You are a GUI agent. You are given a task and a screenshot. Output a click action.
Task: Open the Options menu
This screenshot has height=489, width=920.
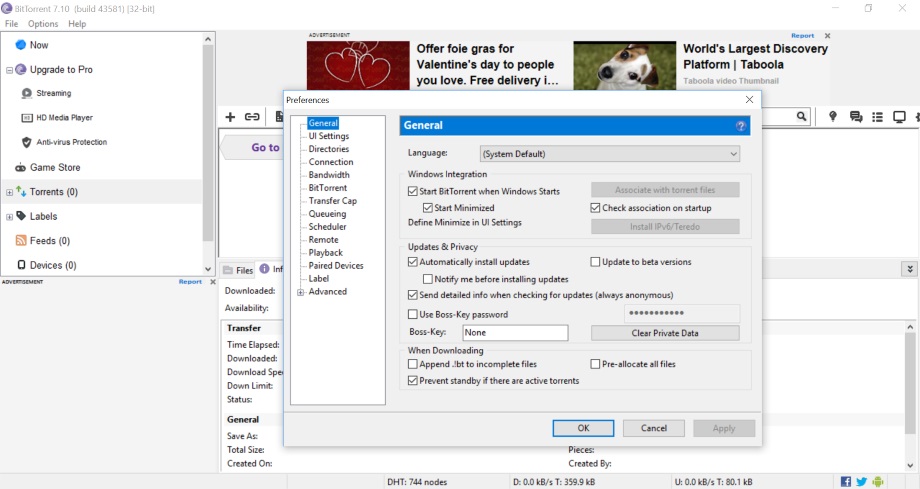click(x=43, y=24)
